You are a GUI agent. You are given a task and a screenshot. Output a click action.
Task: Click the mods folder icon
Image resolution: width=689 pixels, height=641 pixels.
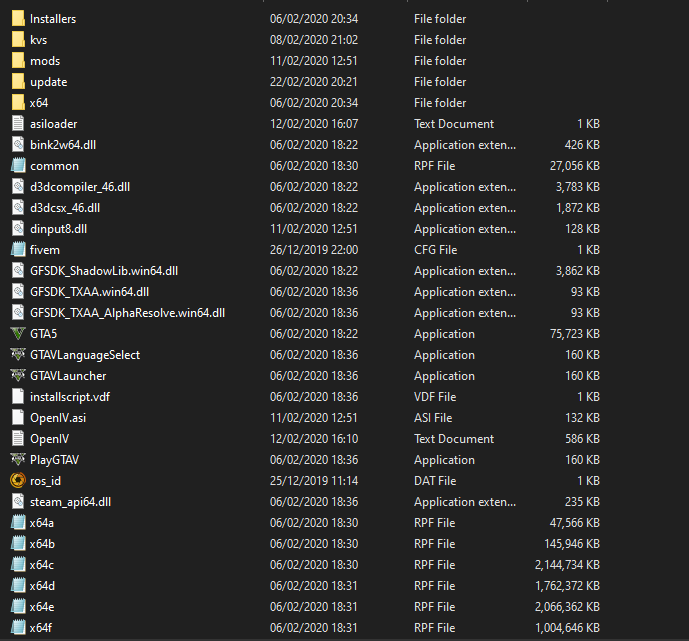(17, 61)
